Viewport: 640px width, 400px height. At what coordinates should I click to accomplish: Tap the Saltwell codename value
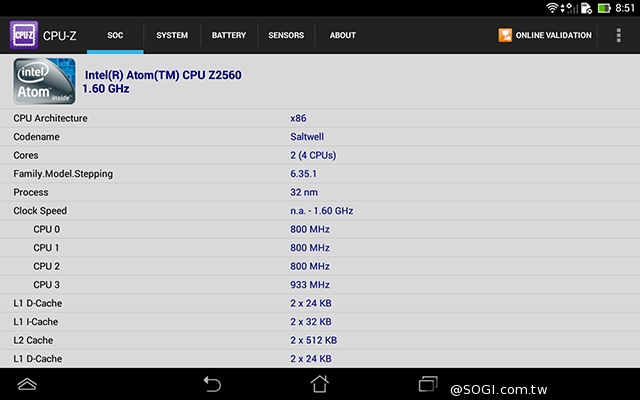tap(307, 137)
